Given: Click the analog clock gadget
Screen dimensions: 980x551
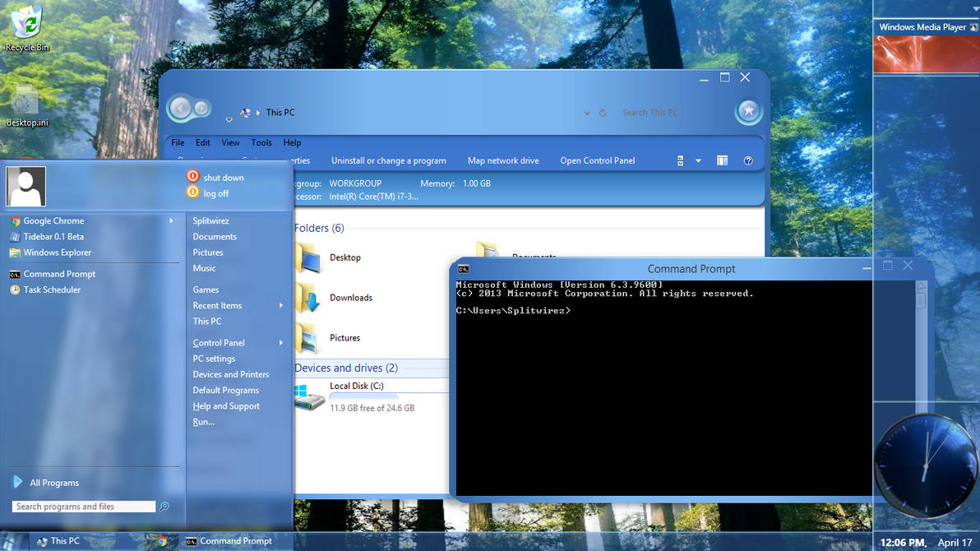Looking at the screenshot, I should tap(926, 465).
